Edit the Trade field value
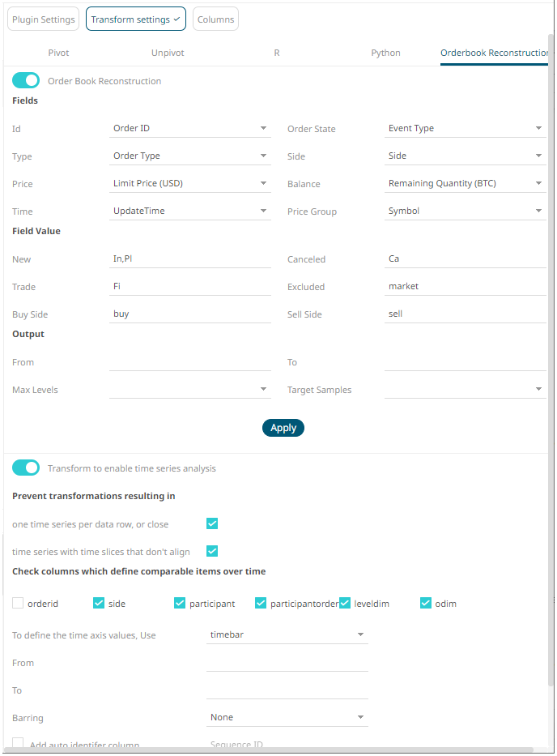 click(x=189, y=286)
